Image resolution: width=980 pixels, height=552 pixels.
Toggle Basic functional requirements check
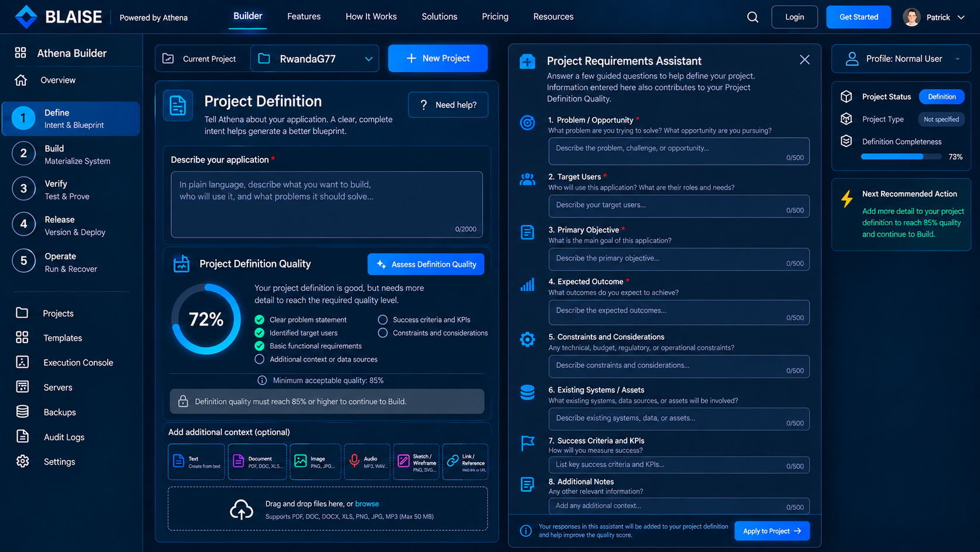click(260, 346)
